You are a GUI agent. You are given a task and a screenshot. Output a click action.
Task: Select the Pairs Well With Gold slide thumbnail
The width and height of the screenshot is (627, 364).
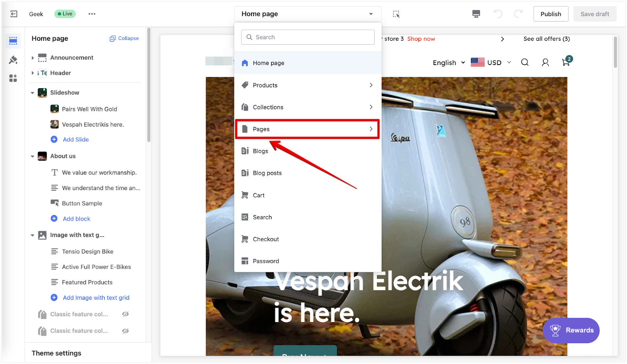[x=54, y=109]
